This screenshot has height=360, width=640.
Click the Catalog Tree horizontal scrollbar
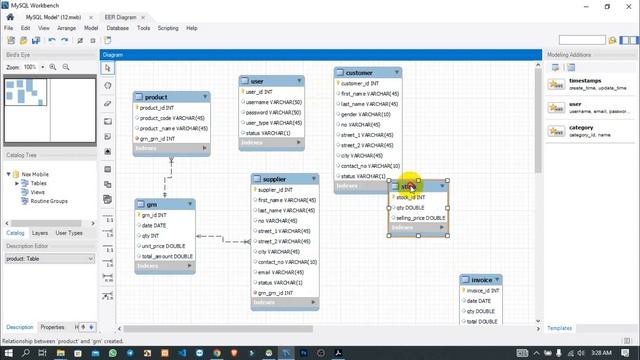click(x=46, y=223)
